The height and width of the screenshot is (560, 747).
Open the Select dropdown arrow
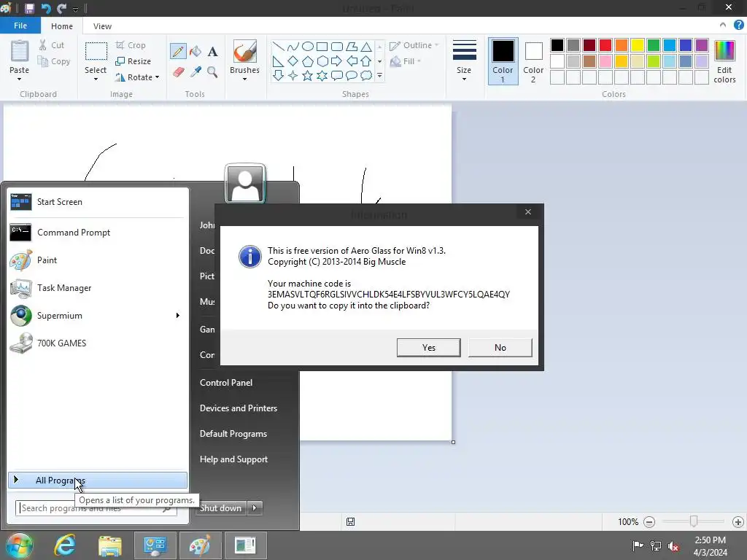[96, 79]
